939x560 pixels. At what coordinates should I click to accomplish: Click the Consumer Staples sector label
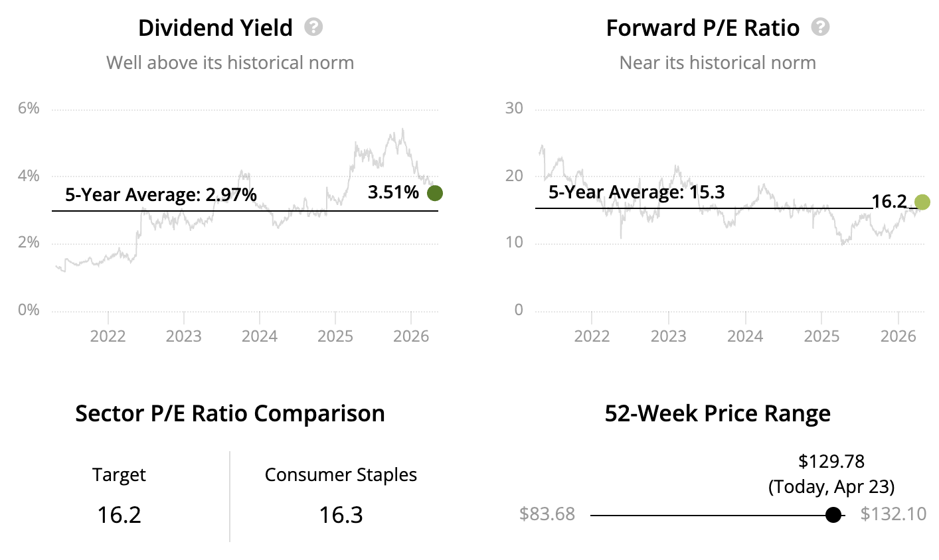pos(341,475)
